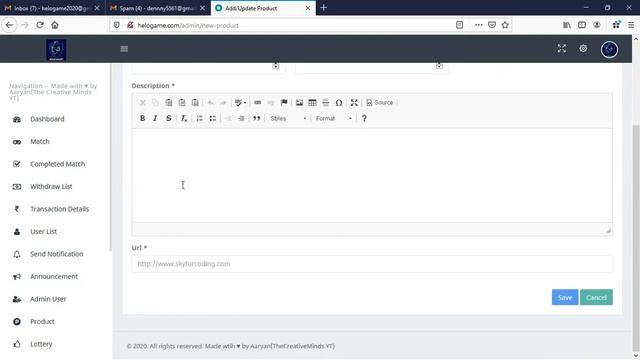640x360 pixels.
Task: Click the site logo
Action: tap(56, 50)
